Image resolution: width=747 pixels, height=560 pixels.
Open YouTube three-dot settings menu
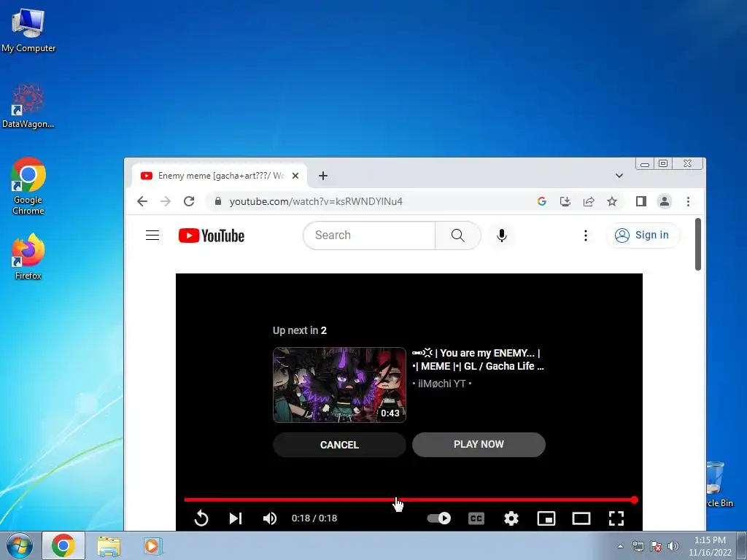tap(586, 236)
